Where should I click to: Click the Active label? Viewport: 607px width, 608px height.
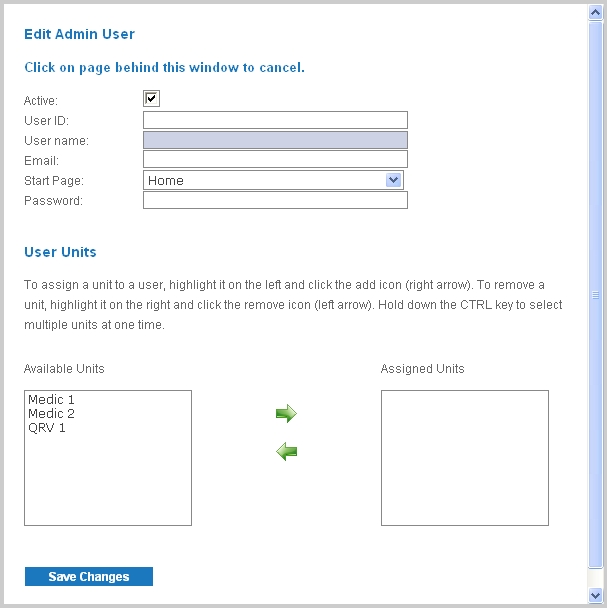(x=41, y=100)
